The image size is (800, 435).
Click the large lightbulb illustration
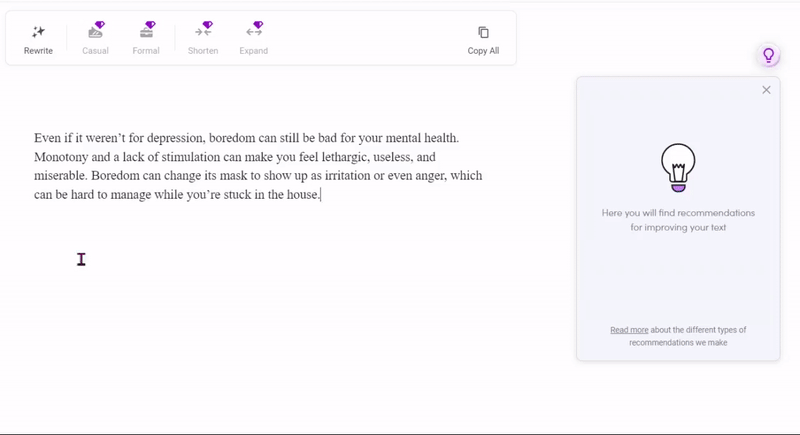(678, 167)
